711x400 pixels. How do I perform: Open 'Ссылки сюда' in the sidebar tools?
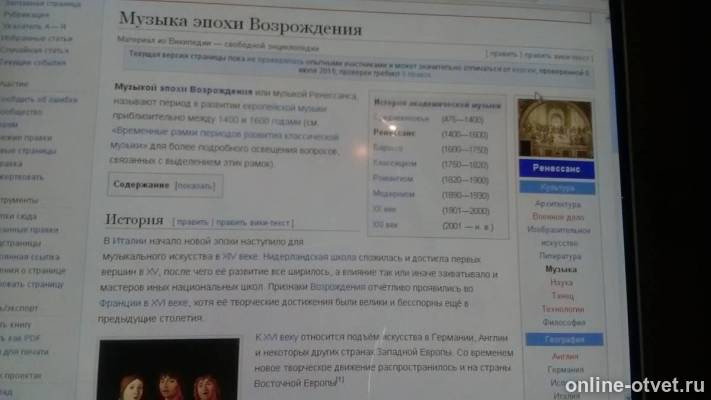click(x=19, y=216)
